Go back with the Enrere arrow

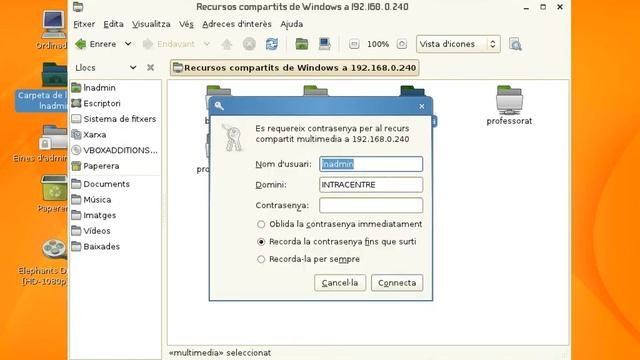(96, 44)
